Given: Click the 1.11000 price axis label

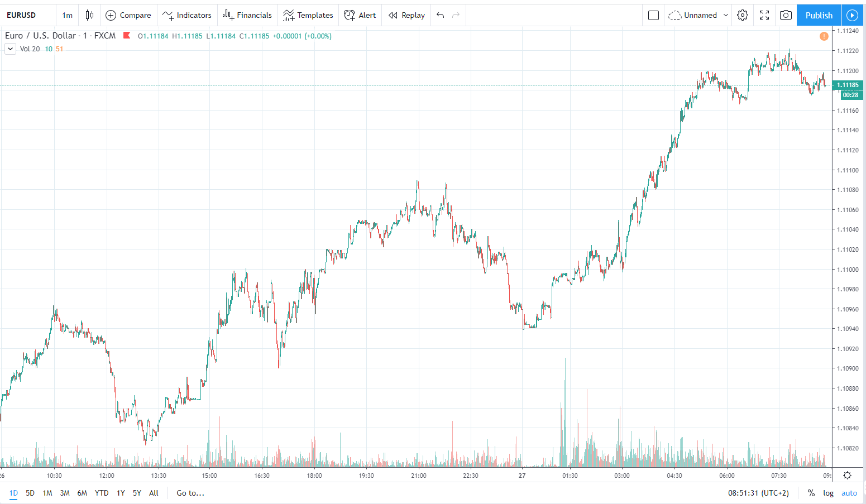Looking at the screenshot, I should click(x=848, y=270).
